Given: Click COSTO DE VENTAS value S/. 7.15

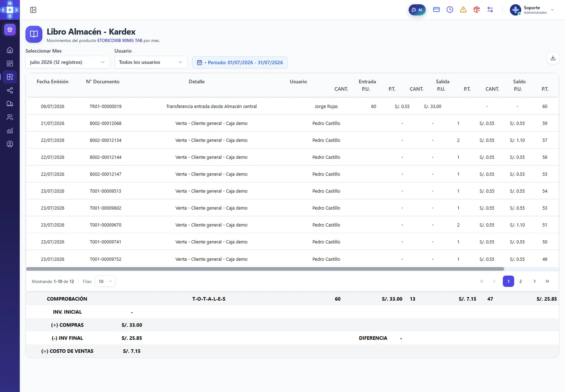Looking at the screenshot, I should pyautogui.click(x=132, y=351).
